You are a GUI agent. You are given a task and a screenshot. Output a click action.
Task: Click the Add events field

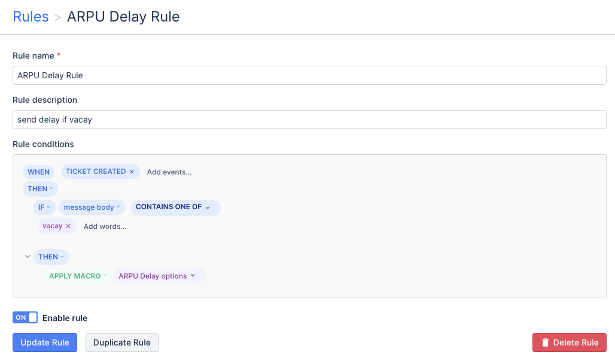click(x=169, y=172)
